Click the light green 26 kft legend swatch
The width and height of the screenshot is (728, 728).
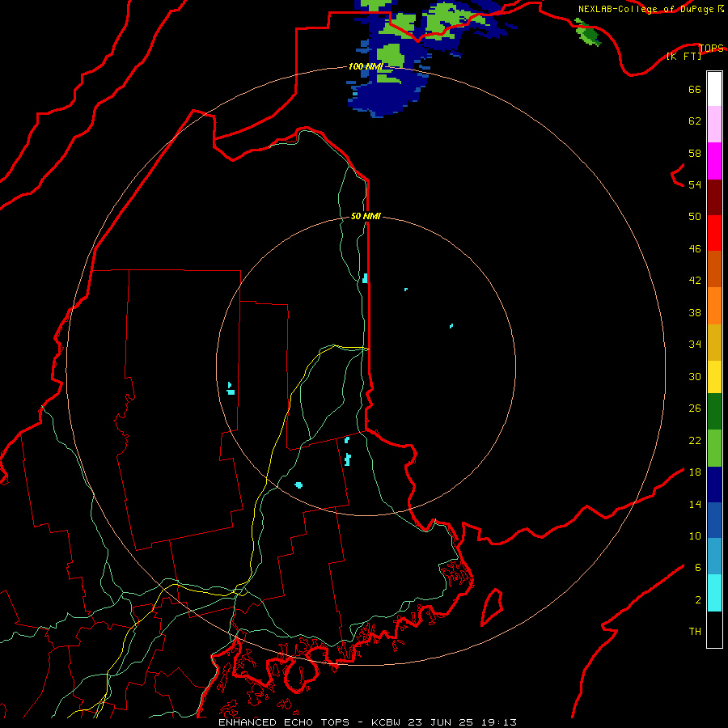click(x=714, y=448)
